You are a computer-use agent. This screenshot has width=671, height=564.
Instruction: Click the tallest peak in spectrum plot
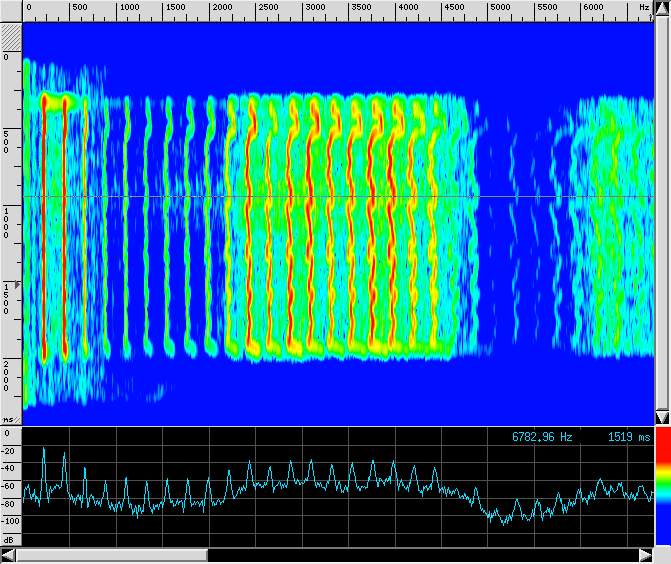(44, 449)
